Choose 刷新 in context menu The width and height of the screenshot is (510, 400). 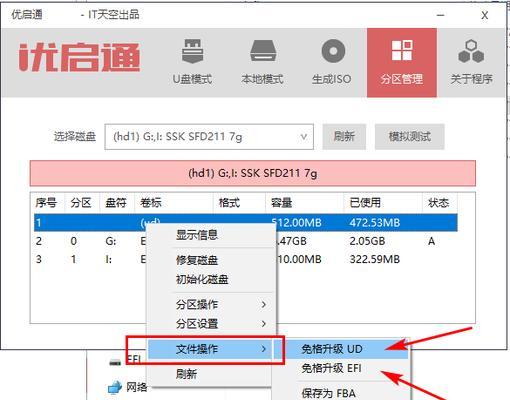(212, 374)
